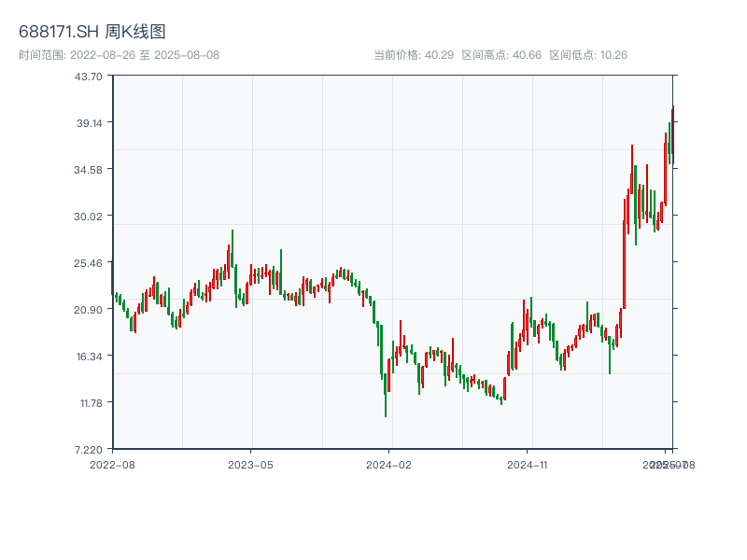Click the 688171.SH 周K线图 chart title
Screen dimensions: 747x560
pyautogui.click(x=92, y=32)
